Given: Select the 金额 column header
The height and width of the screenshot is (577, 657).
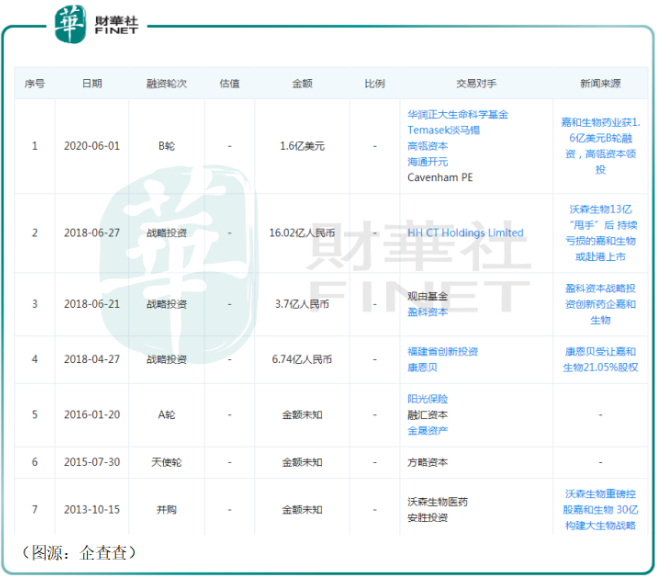Looking at the screenshot, I should [302, 84].
